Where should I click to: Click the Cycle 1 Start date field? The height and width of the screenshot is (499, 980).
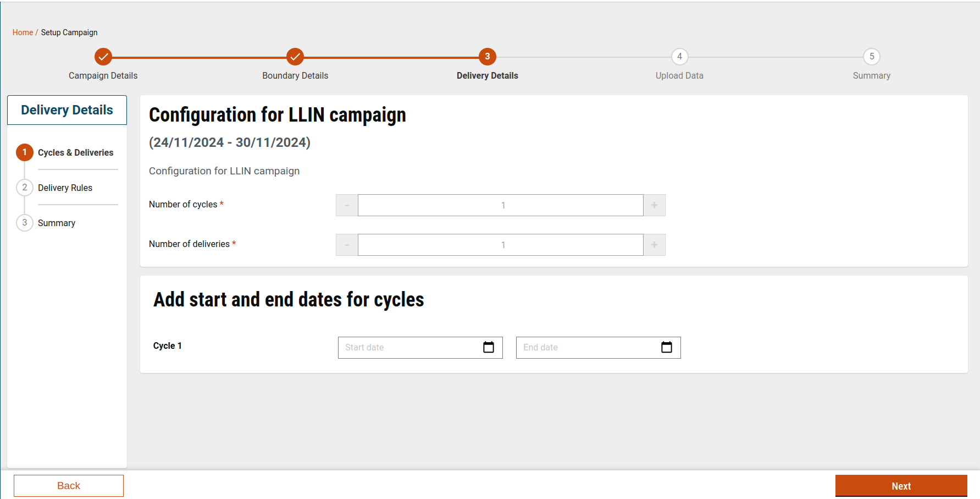[409, 348]
